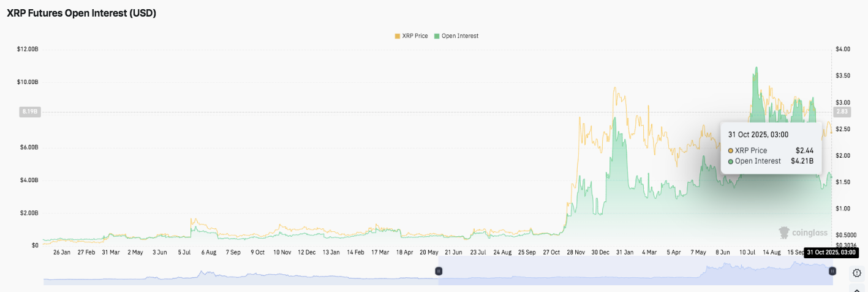Click the black 31 Oct 2025 crosshair date label
The height and width of the screenshot is (292, 868).
tap(831, 252)
